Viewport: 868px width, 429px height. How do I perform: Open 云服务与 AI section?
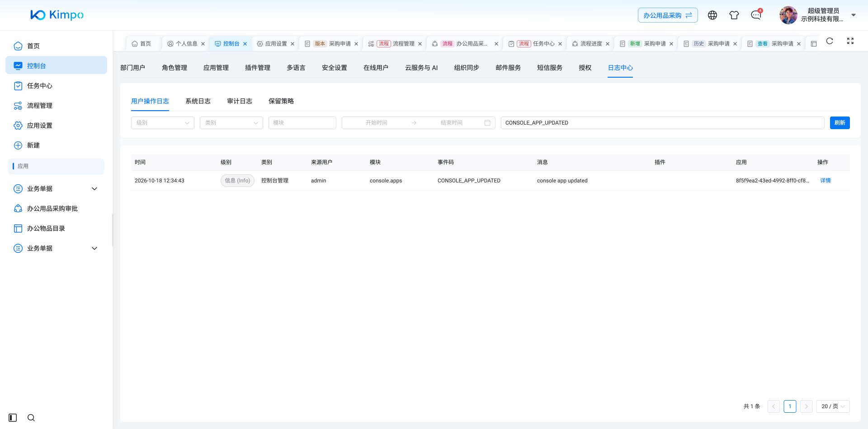(421, 68)
